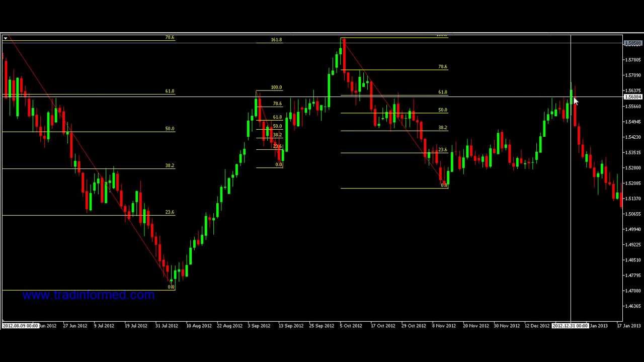Viewport: 644px width, 362px height.
Task: Click the chart shift triangle marker
Action: [x=5, y=38]
